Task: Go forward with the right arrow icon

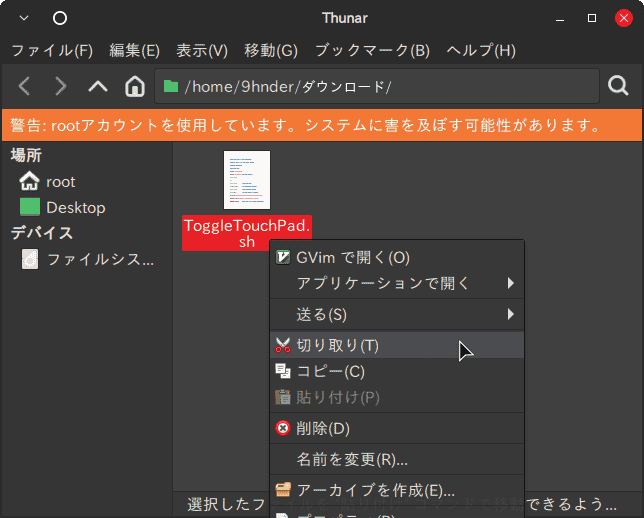Action: tap(60, 86)
